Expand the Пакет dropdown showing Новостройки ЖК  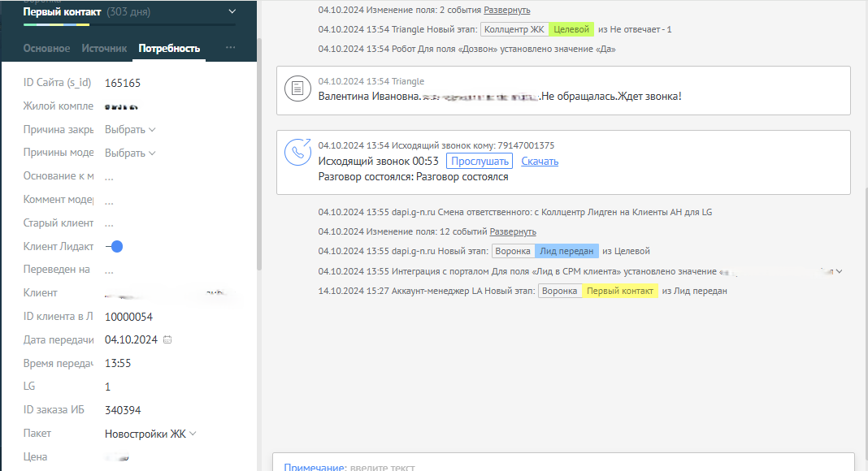coord(150,434)
